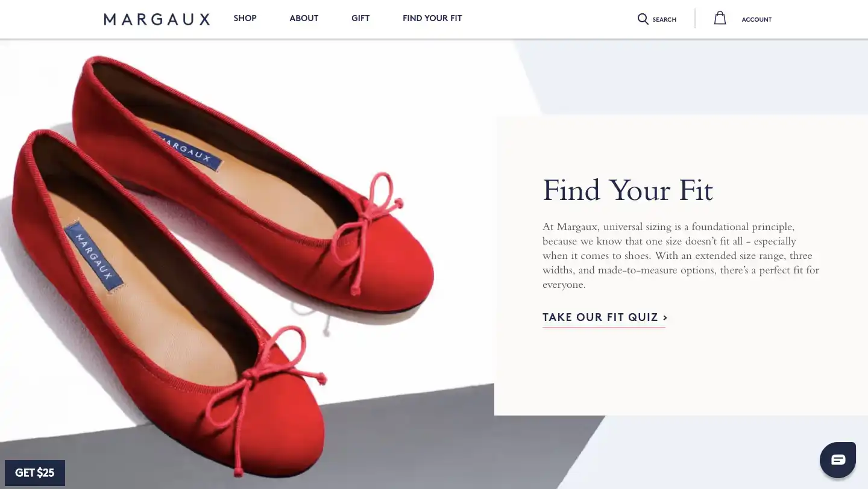
Task: Click the Get $25 button
Action: [35, 473]
